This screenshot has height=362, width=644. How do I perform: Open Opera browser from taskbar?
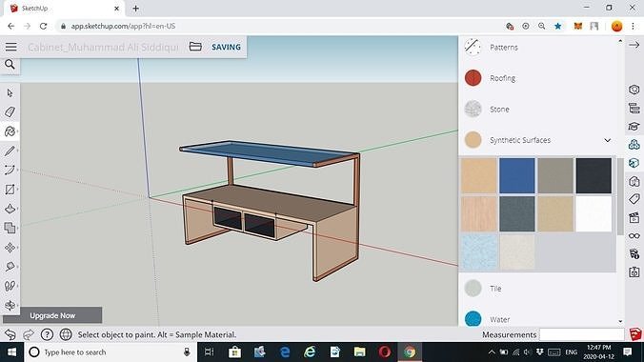click(x=385, y=352)
